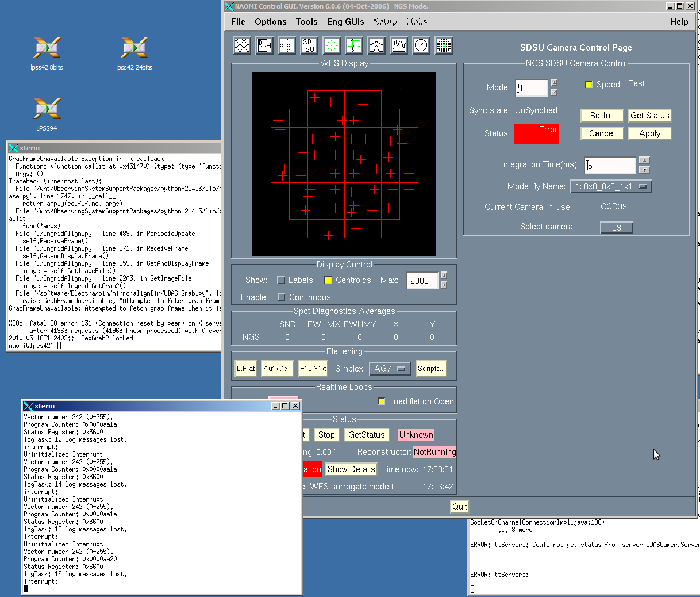700x597 pixels.
Task: Click the Cancel button
Action: (602, 133)
